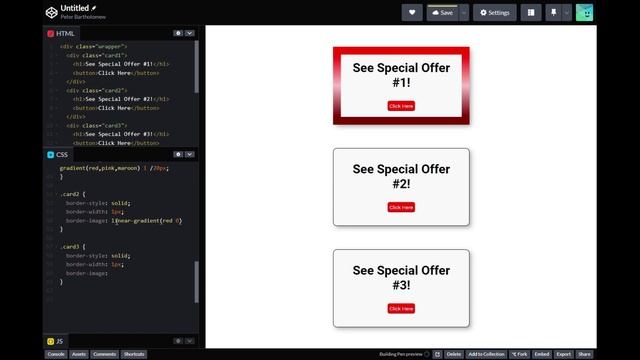Click the heart (love) button
This screenshot has width=640, height=360.
point(412,13)
